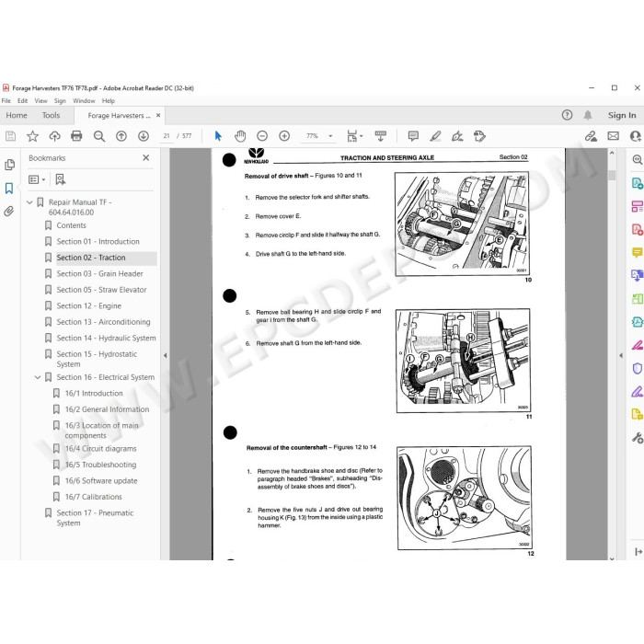Image resolution: width=644 pixels, height=644 pixels.
Task: Collapse the left navigation pane arrow
Action: (165, 356)
